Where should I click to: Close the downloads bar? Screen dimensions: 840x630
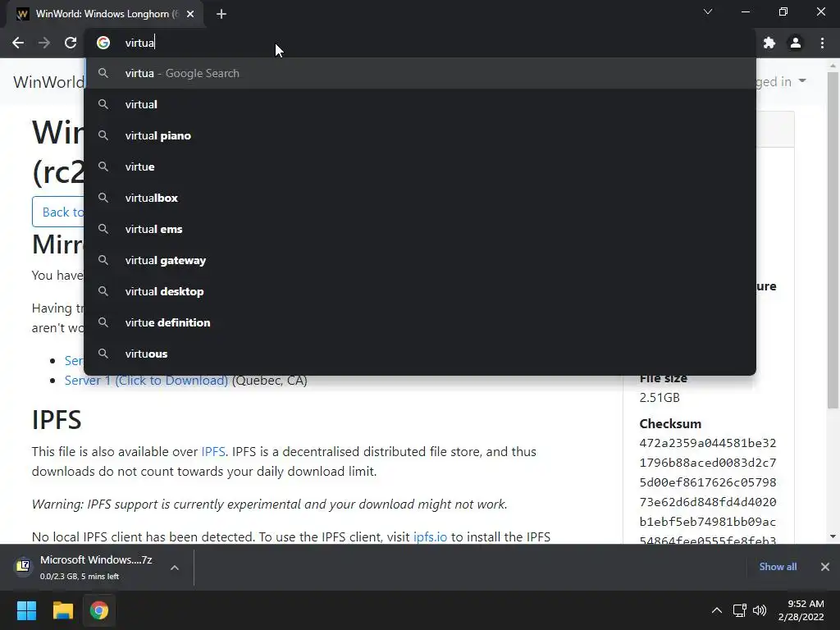tap(825, 567)
